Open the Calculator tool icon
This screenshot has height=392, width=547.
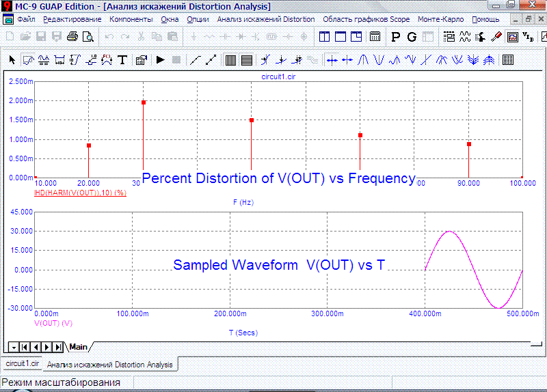[x=375, y=37]
